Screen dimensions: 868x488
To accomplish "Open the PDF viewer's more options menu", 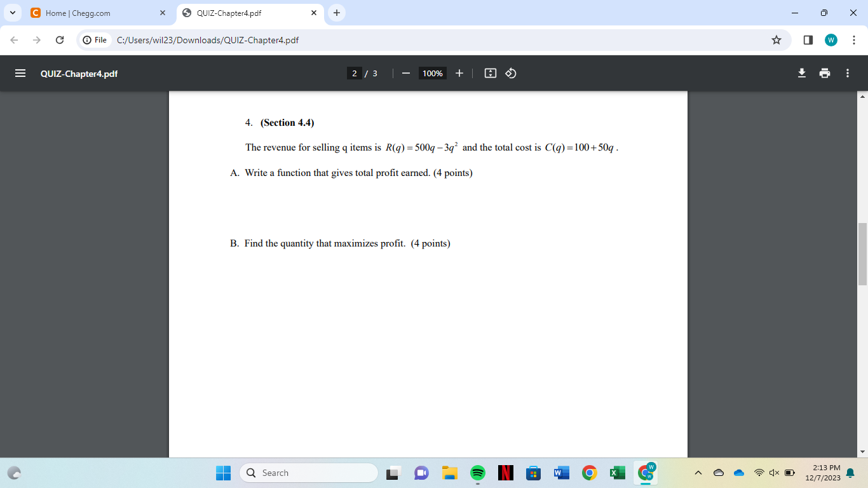I will click(x=847, y=73).
